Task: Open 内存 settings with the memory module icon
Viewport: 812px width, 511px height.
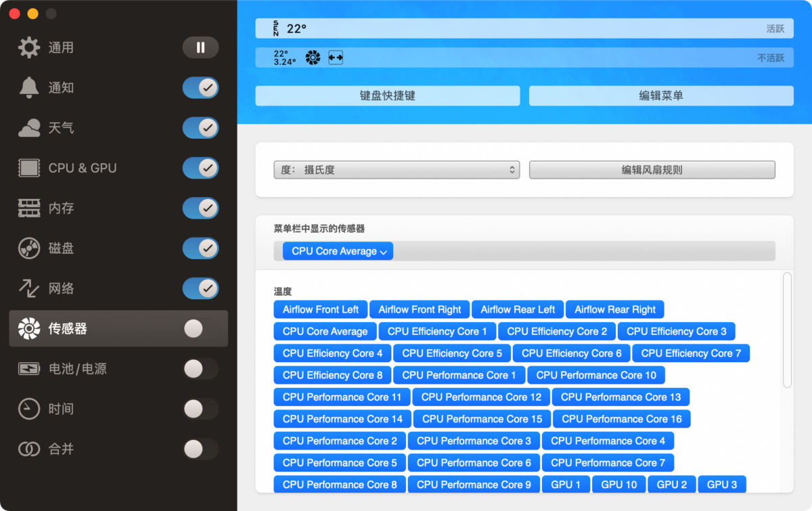Action: (x=30, y=208)
